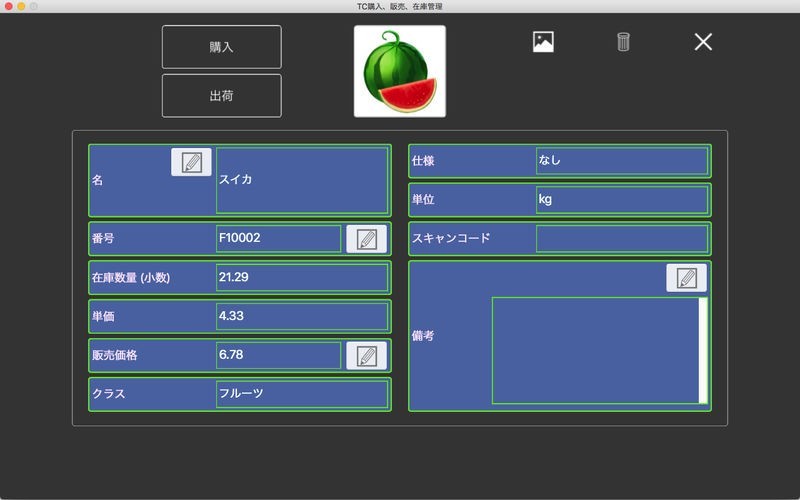Click the 番号 field showing F10002
The width and height of the screenshot is (800, 500).
[279, 239]
